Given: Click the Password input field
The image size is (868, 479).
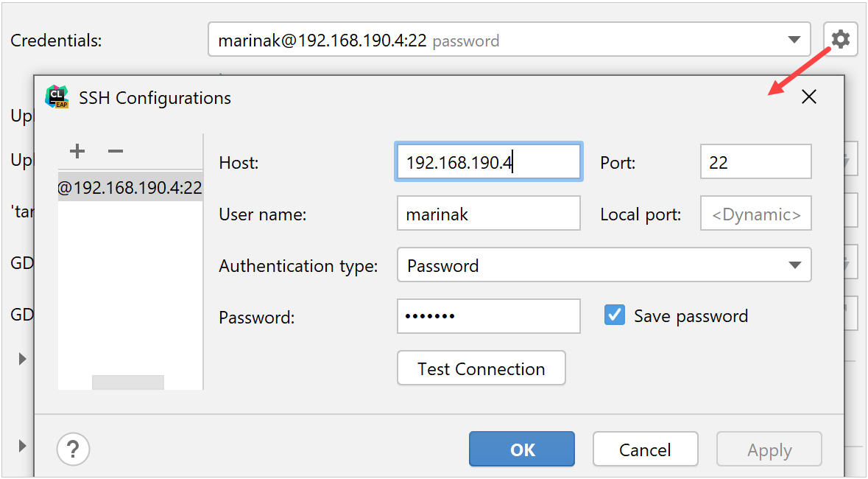Looking at the screenshot, I should point(488,316).
